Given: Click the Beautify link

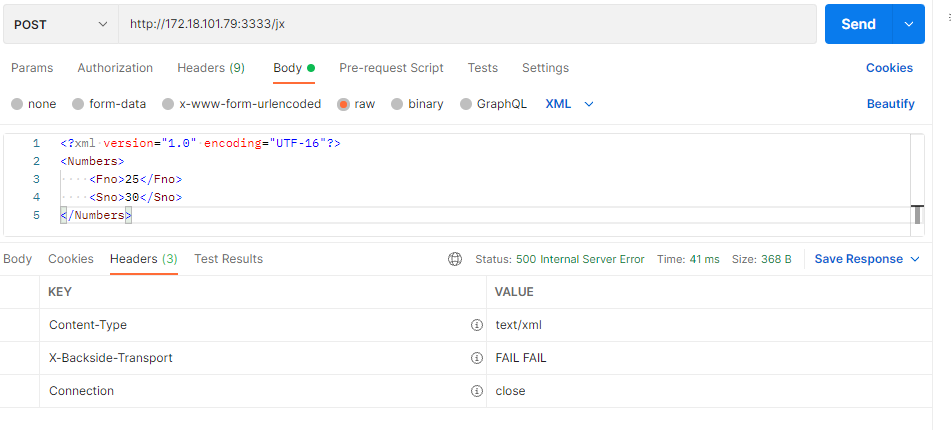Looking at the screenshot, I should tap(890, 104).
